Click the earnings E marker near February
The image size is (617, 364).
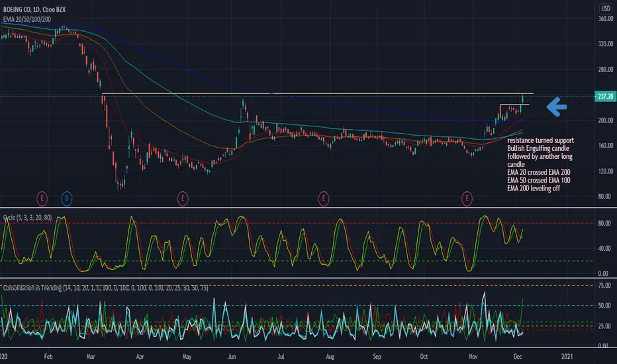click(x=42, y=199)
